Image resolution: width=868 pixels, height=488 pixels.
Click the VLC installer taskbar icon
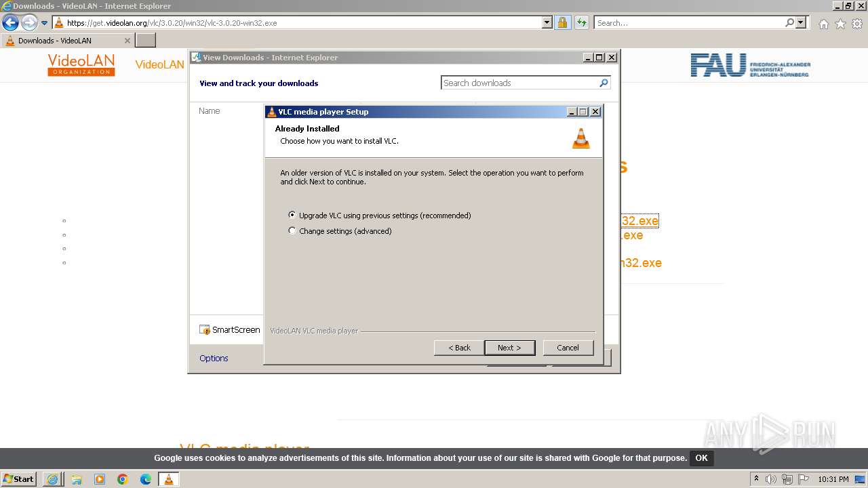(x=169, y=479)
